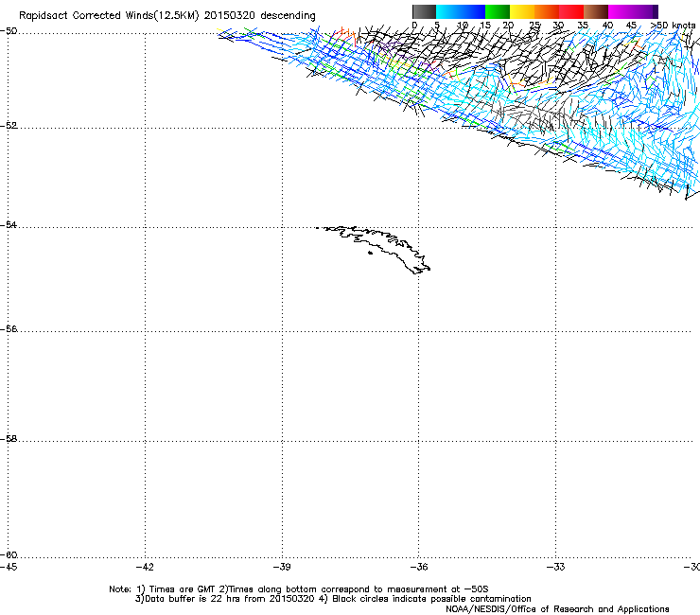Click the '-52' latitude axis label
Viewport: 700px width, 615px height.
[9, 126]
